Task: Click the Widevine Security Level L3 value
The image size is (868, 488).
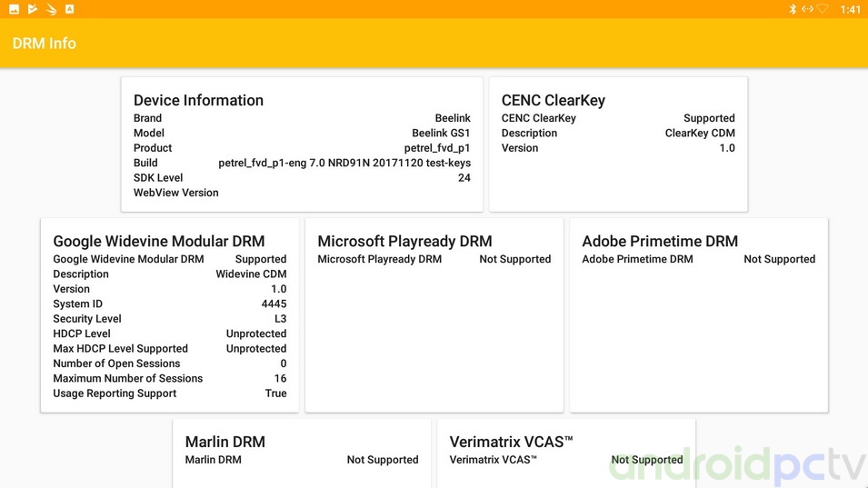Action: [x=280, y=319]
